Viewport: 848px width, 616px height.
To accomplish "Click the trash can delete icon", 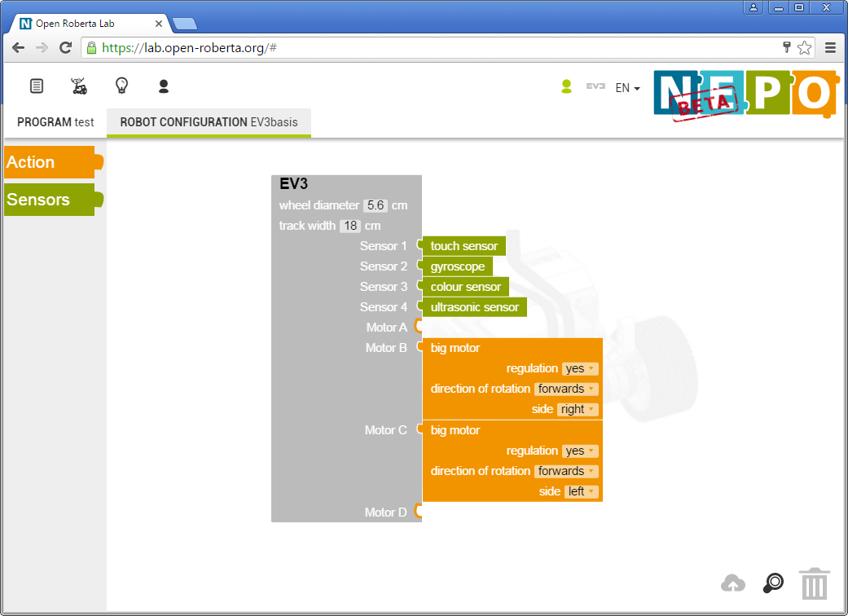I will click(x=815, y=583).
